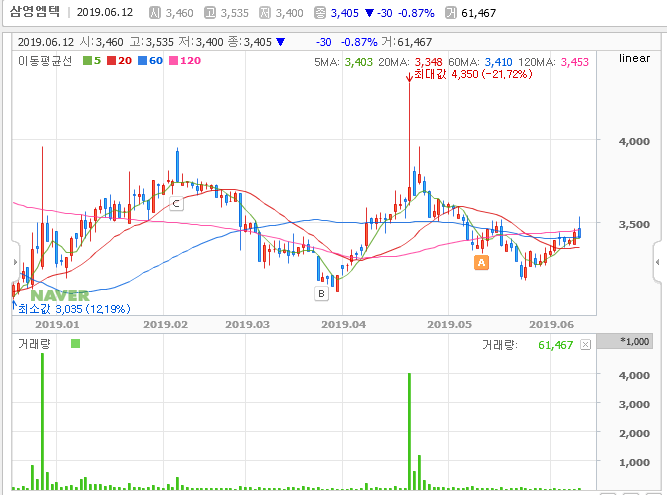This screenshot has width=667, height=495.
Task: Close the volume panel with X button
Action: (586, 344)
